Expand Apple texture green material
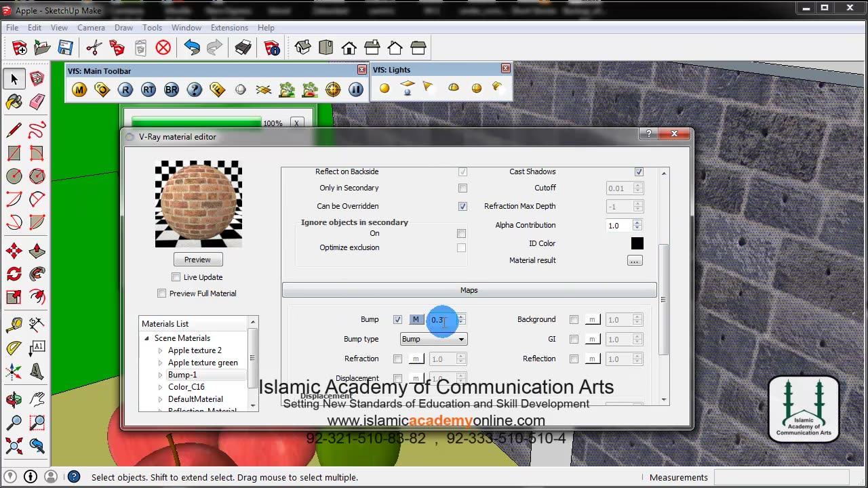868x488 pixels. pos(161,363)
